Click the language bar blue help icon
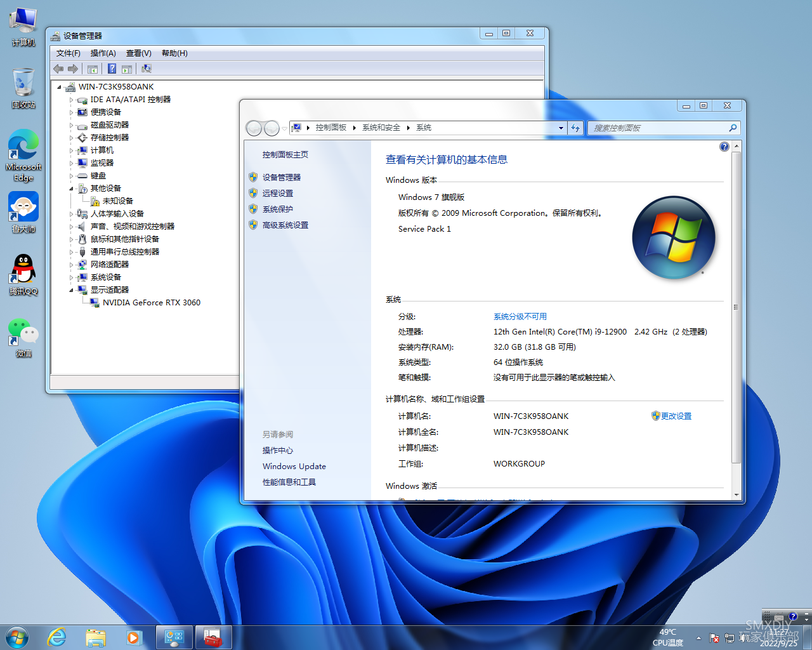Screen dimensions: 812x650 click(792, 616)
